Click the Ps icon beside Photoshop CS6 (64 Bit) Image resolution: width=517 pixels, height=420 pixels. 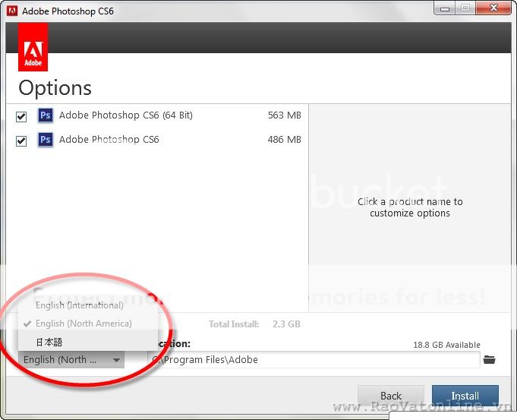[46, 116]
